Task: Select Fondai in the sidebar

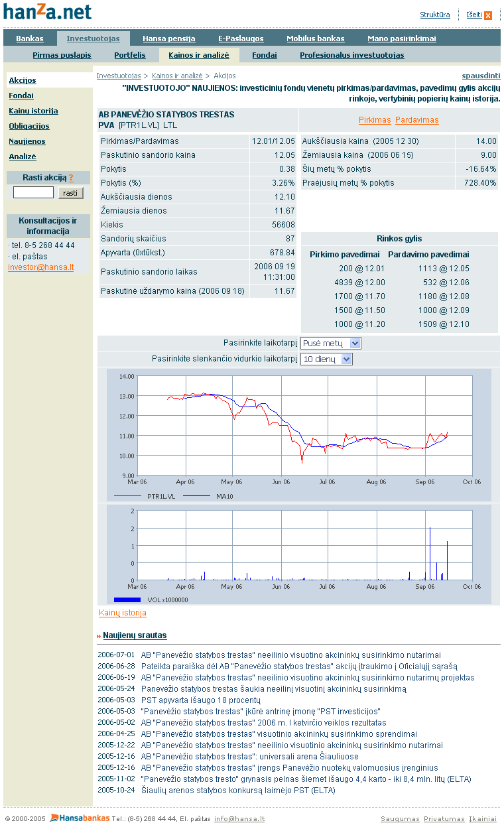Action: coord(21,96)
